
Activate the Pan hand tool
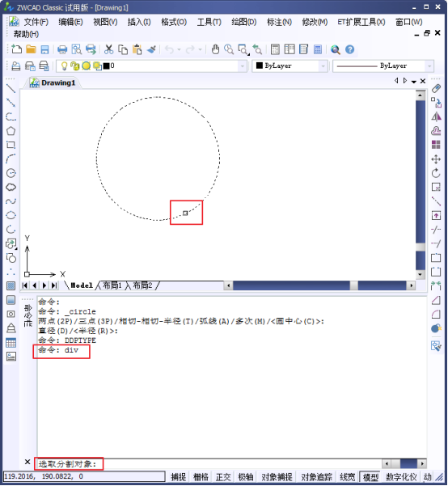215,49
